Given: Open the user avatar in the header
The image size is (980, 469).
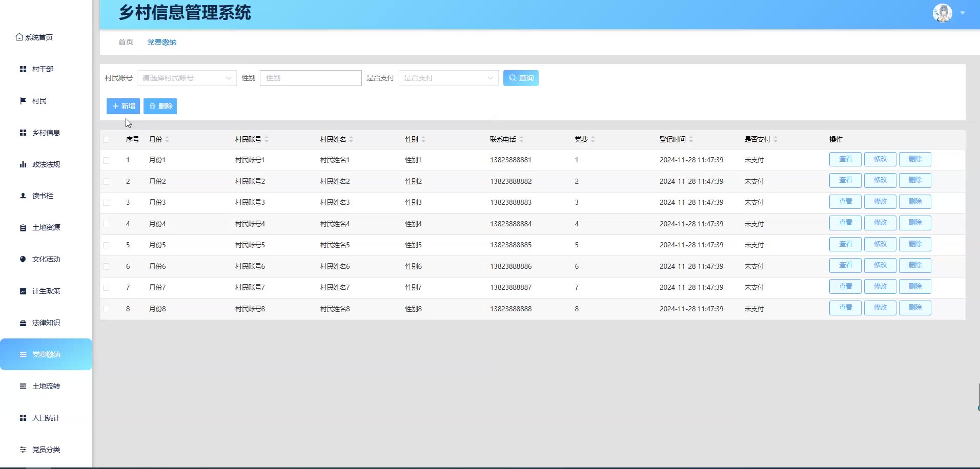Looking at the screenshot, I should pos(942,13).
